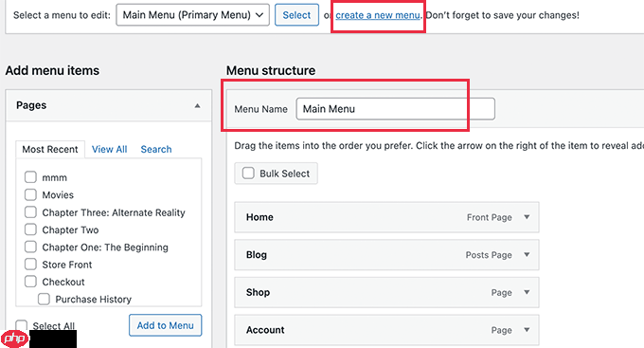Check the Store Front page
Viewport: 644px width, 348px height.
[30, 265]
